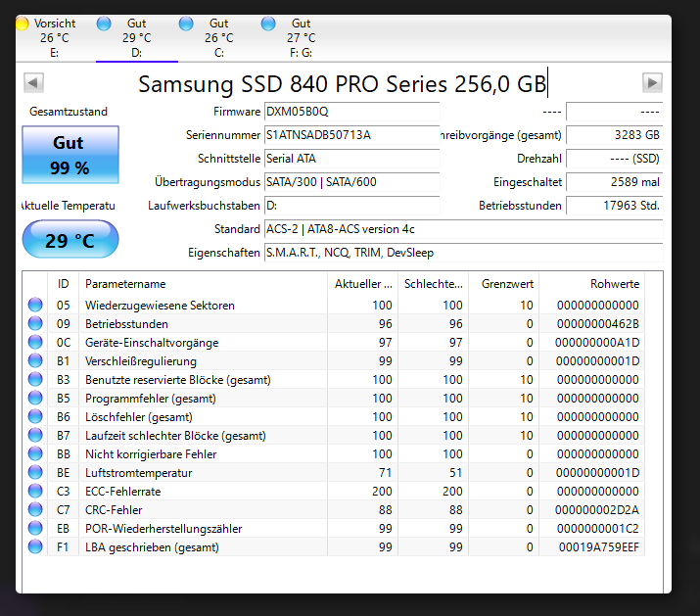Click the blue status orb for F: G:

[268, 24]
